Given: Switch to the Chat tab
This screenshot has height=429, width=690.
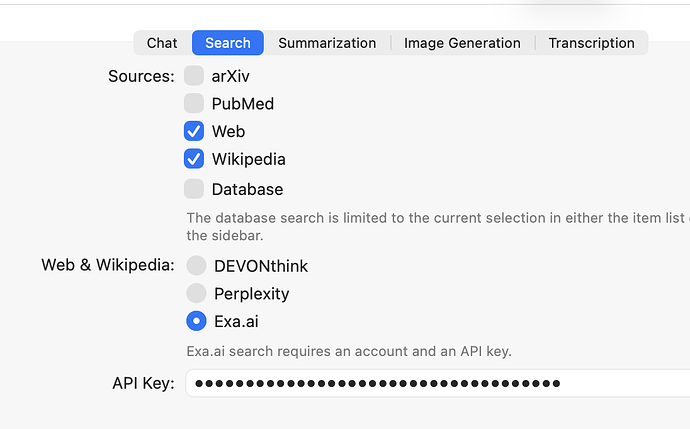Looking at the screenshot, I should tap(162, 43).
